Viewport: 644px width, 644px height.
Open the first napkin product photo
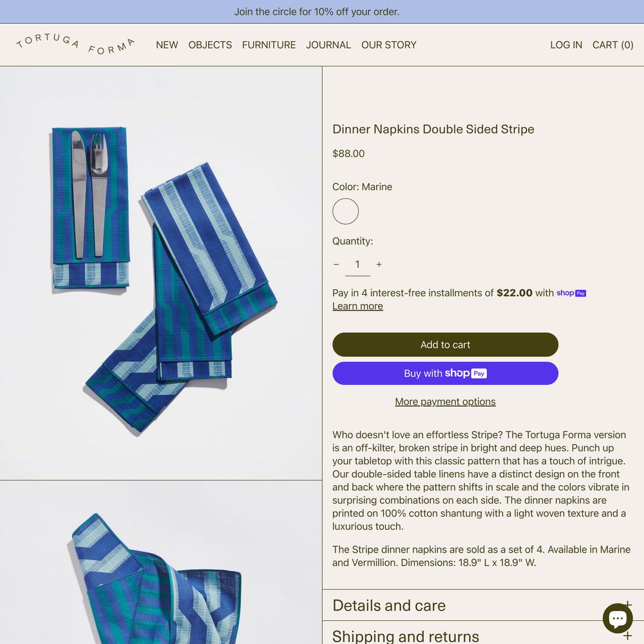click(x=161, y=273)
